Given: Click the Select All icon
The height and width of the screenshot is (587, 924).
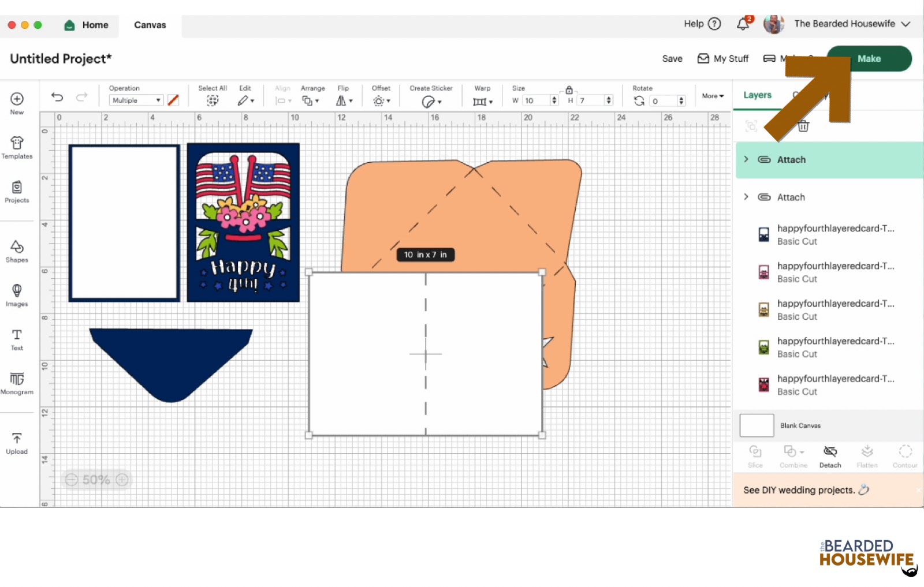Looking at the screenshot, I should click(213, 100).
